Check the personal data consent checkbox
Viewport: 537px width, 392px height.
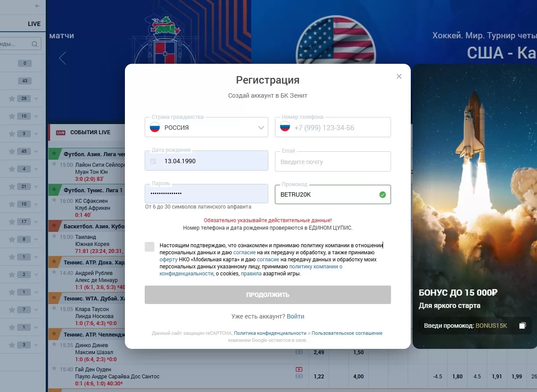[150, 247]
